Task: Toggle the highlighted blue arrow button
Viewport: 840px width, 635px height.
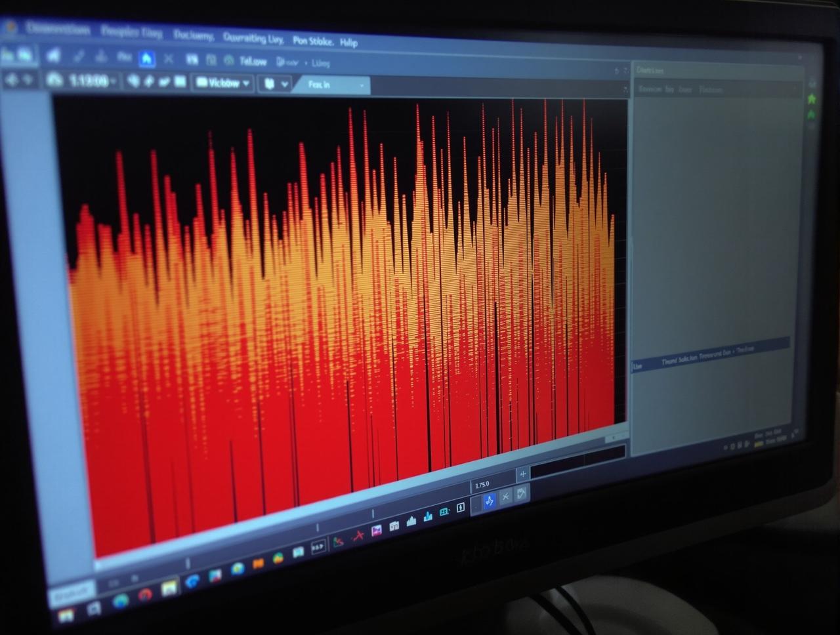Action: pos(489,502)
